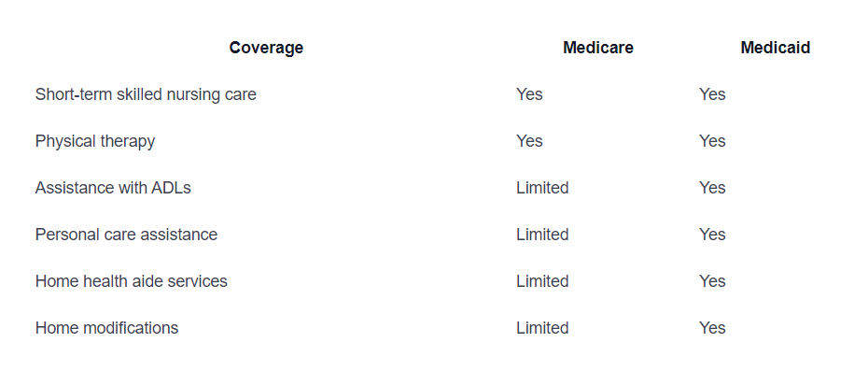868x371 pixels.
Task: Click Medicare Limited for Personal care assistance
Action: 542,234
